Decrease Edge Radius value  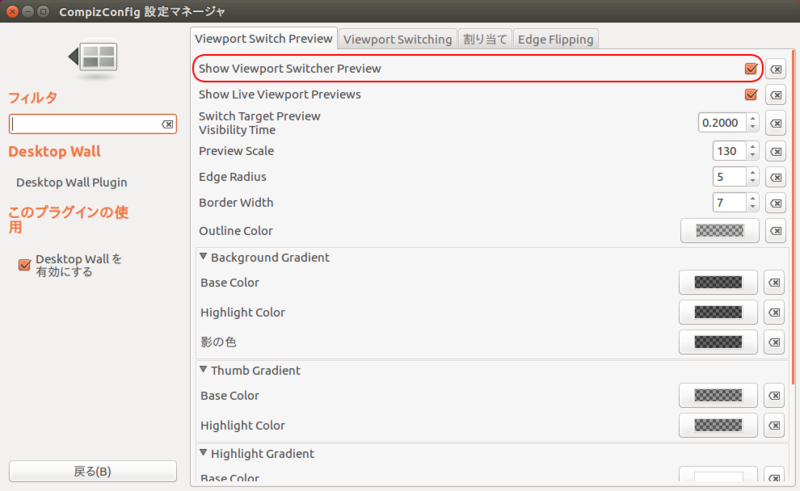753,181
